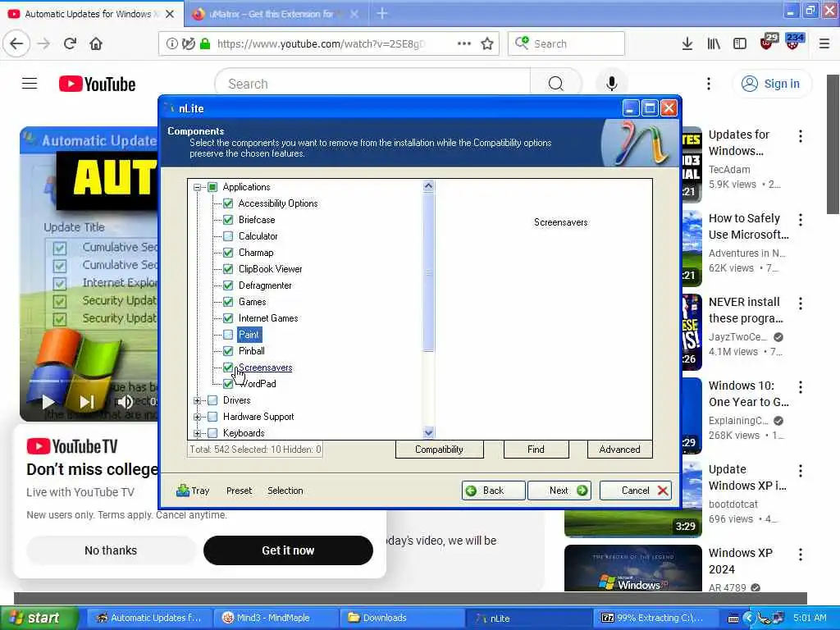Play the YouTube video
The width and height of the screenshot is (840, 630).
point(48,401)
